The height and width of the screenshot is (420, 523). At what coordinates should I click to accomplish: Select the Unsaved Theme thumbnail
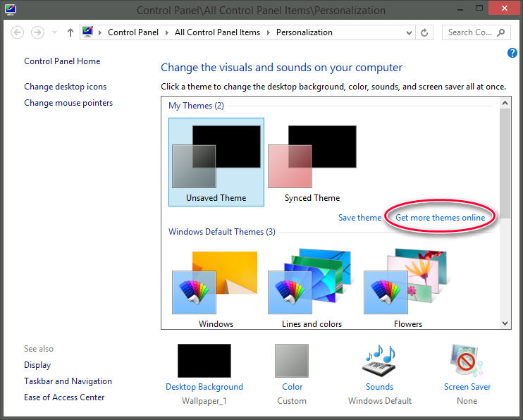coord(216,162)
